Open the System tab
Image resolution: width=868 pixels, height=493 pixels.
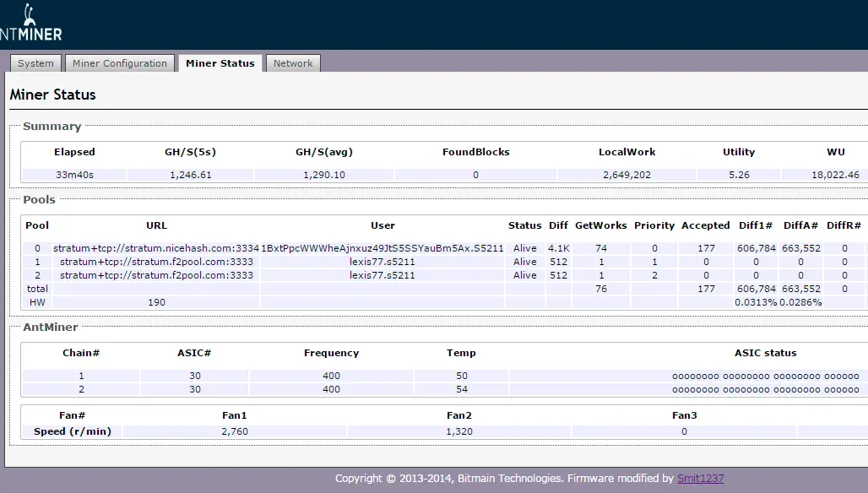pos(35,63)
